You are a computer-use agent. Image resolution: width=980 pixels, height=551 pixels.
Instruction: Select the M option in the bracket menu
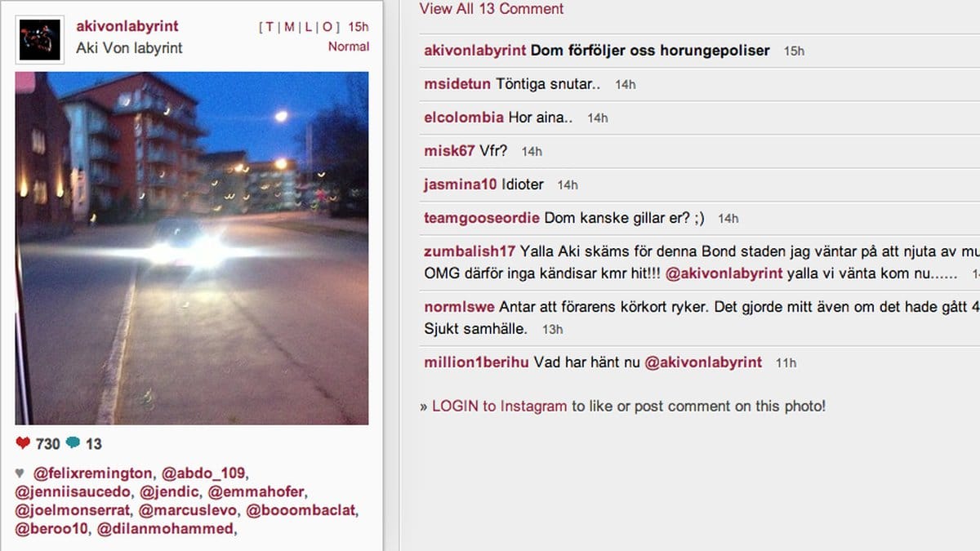(289, 27)
